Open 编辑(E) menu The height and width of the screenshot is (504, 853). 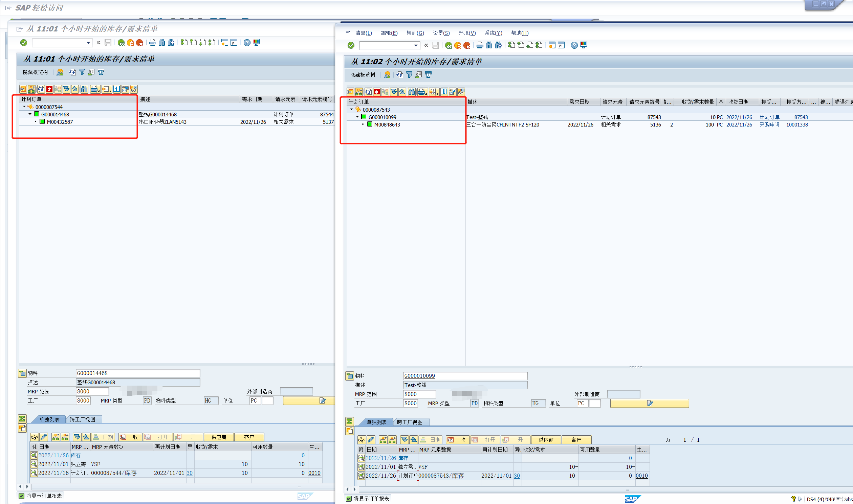[389, 33]
